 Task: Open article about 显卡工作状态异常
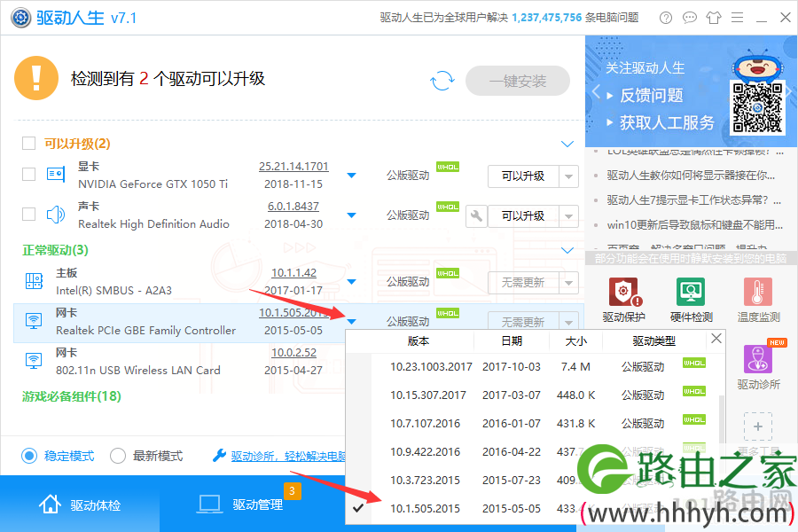click(693, 200)
